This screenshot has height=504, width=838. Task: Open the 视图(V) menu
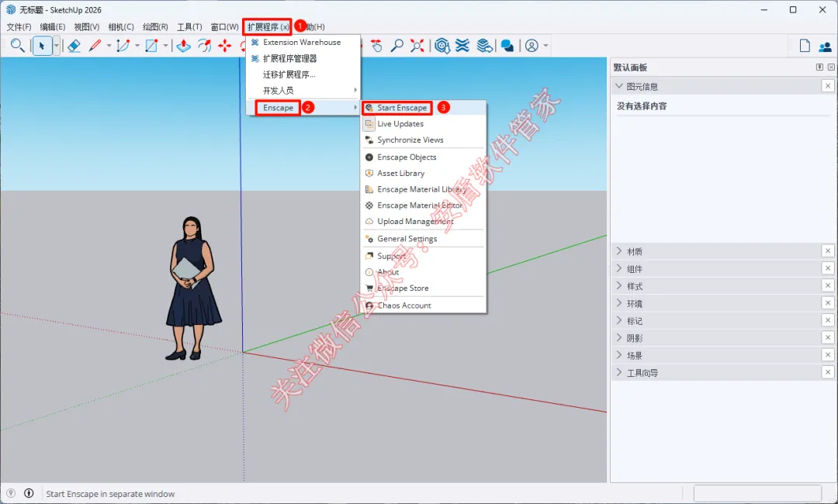[x=87, y=26]
